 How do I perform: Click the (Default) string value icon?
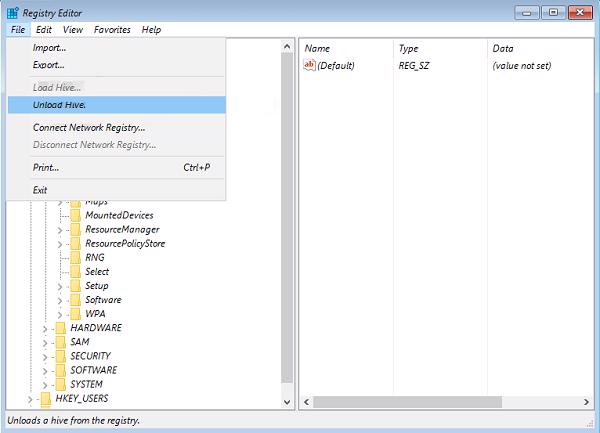coord(309,66)
